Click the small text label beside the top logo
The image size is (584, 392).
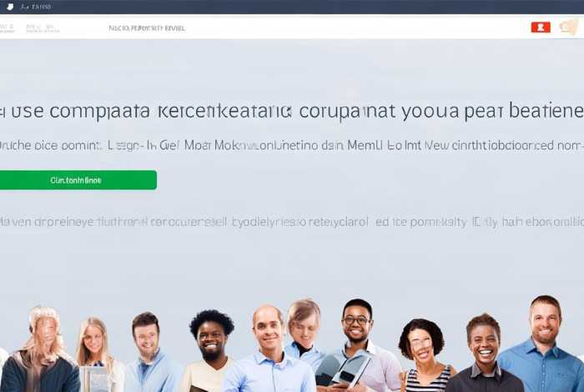click(36, 7)
